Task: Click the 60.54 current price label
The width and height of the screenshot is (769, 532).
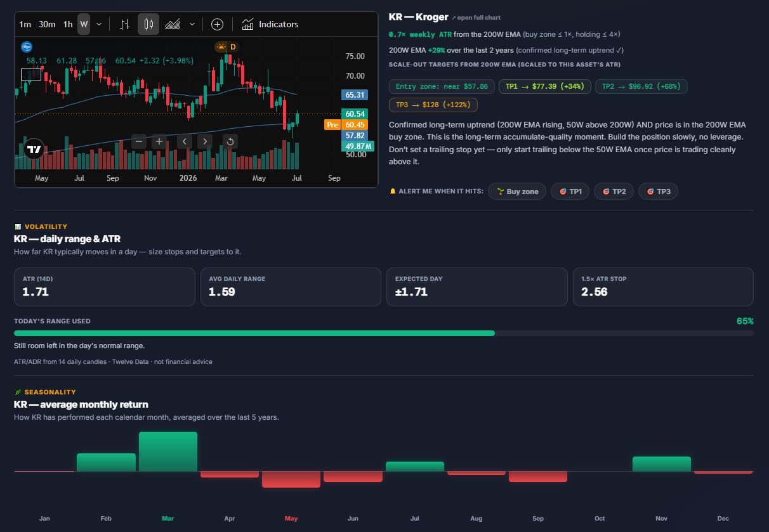Action: pos(355,114)
